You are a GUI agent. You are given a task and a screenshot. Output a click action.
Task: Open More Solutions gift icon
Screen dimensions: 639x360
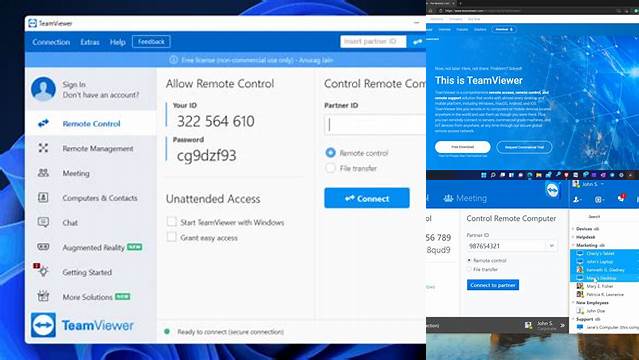click(x=43, y=296)
